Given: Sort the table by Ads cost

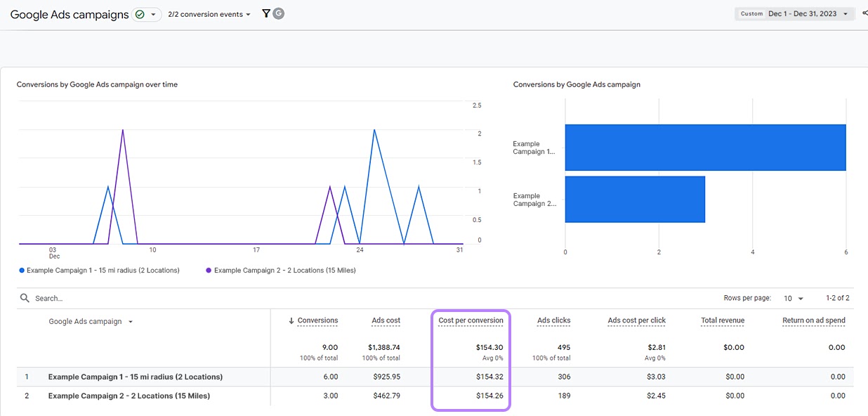Looking at the screenshot, I should 386,320.
